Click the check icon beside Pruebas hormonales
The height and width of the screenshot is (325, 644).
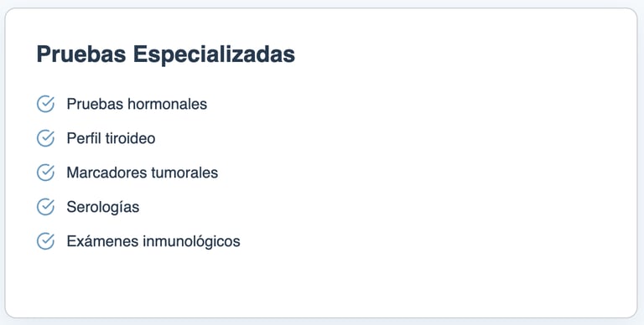click(45, 104)
